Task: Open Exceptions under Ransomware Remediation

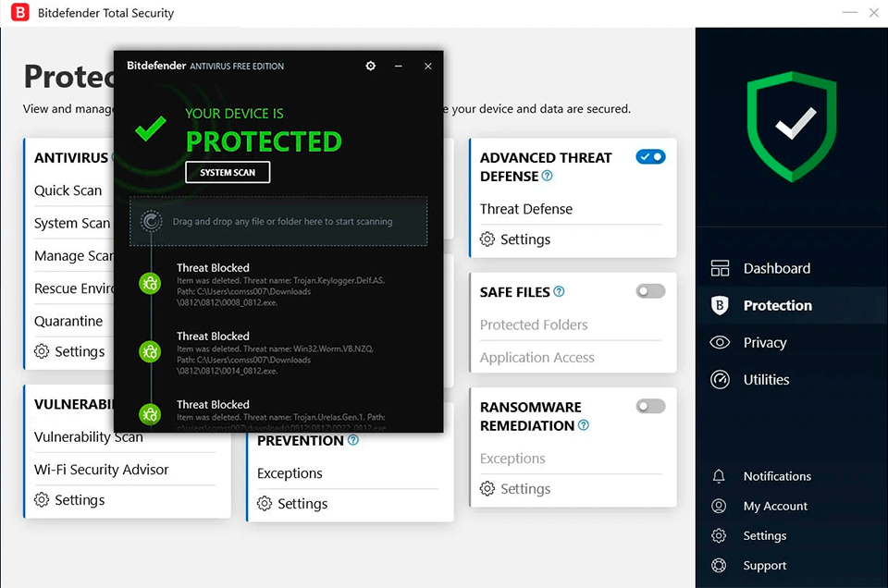Action: pos(512,459)
